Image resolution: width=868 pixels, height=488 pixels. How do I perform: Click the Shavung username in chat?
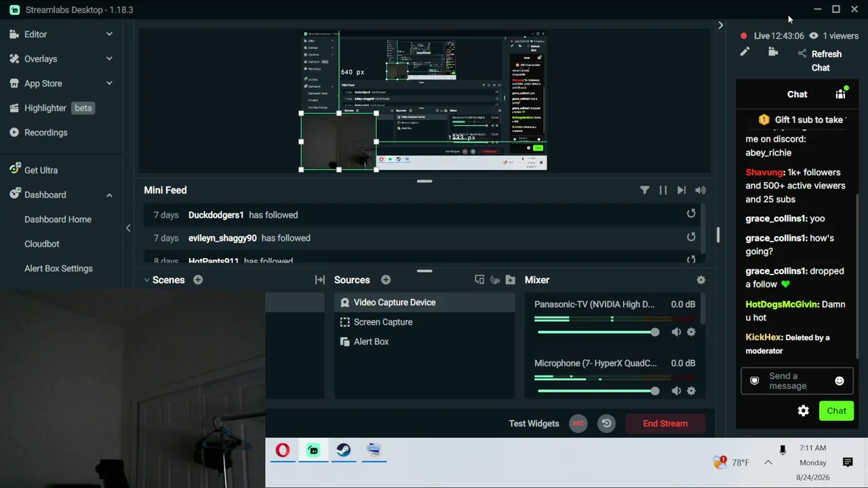coord(764,172)
